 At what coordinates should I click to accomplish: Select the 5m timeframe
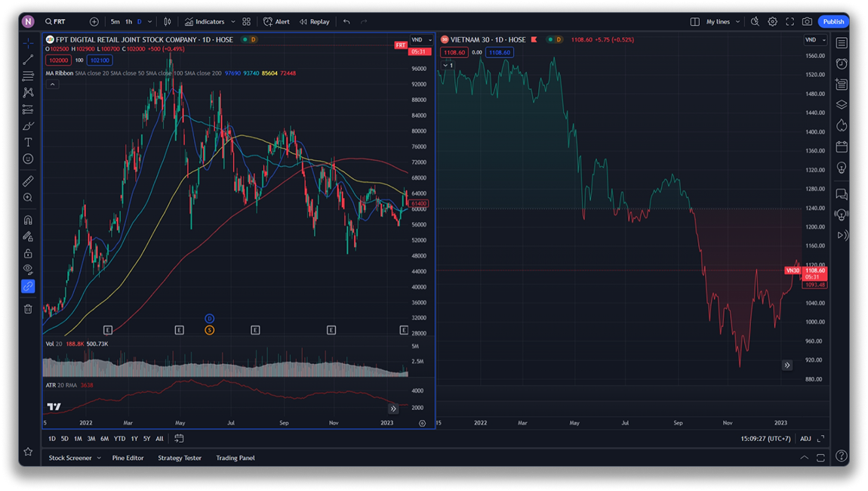tap(115, 22)
